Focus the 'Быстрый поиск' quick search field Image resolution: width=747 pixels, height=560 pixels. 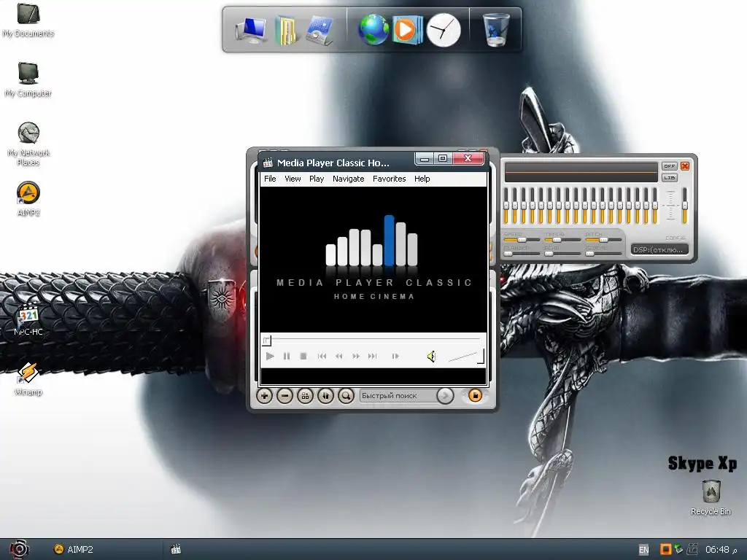pos(398,395)
